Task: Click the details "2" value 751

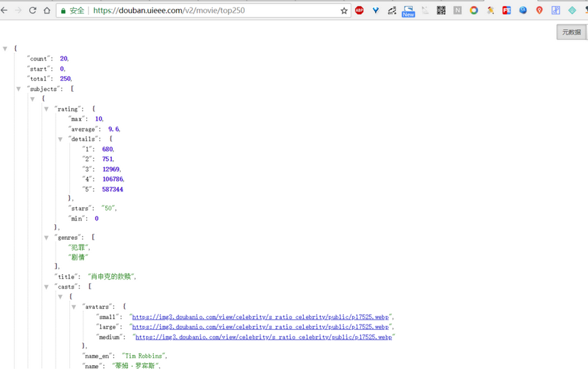Action: (108, 159)
